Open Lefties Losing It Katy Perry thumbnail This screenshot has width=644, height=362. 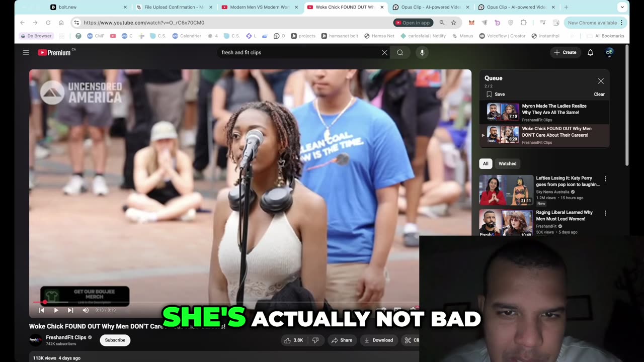pos(506,190)
